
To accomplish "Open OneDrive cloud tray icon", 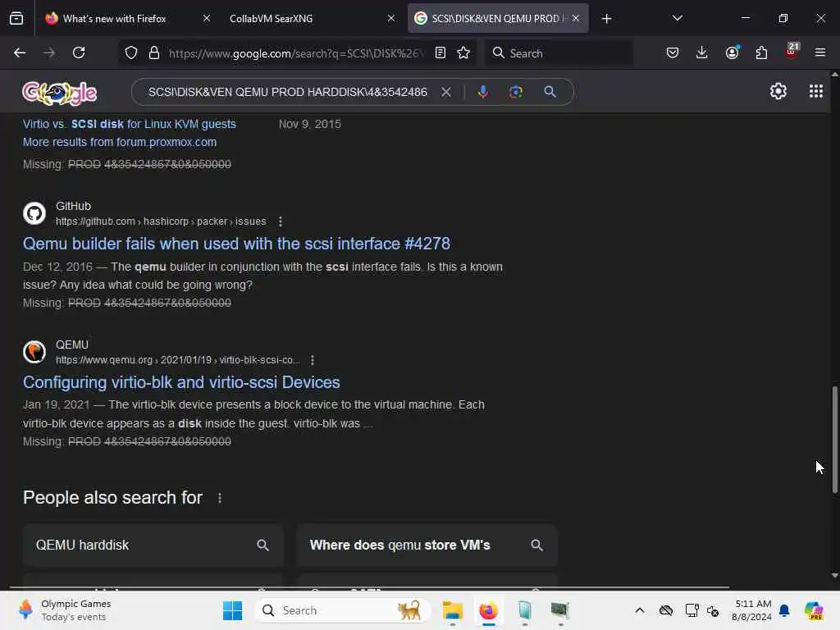I will point(666,610).
